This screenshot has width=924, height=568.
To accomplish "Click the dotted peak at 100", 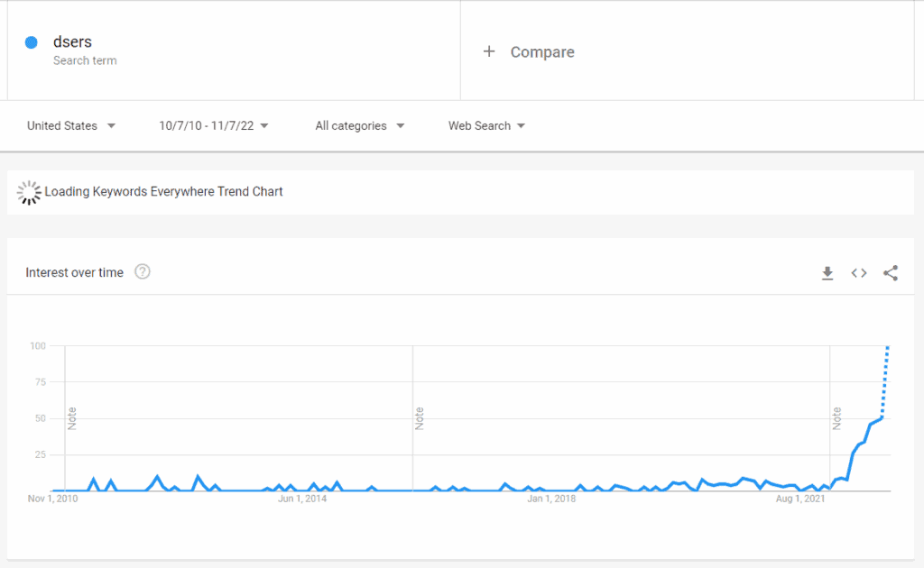I will pos(888,348).
